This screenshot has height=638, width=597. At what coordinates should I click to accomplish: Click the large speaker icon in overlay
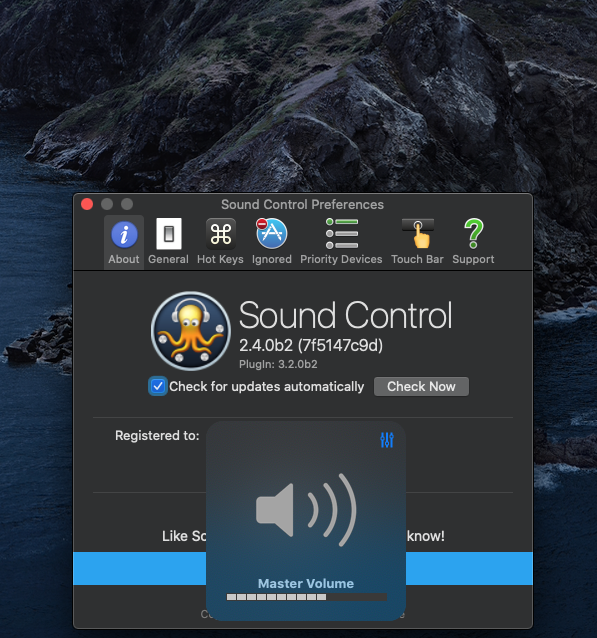pyautogui.click(x=306, y=510)
